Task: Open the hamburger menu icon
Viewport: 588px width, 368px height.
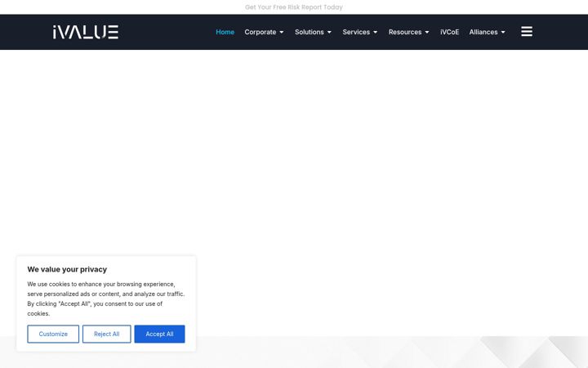Action: [527, 32]
